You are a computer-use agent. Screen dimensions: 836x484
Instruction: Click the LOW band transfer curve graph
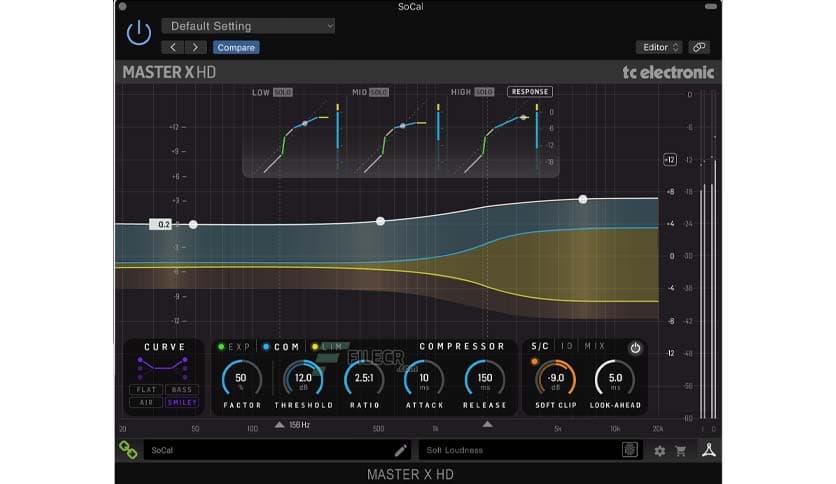(296, 138)
